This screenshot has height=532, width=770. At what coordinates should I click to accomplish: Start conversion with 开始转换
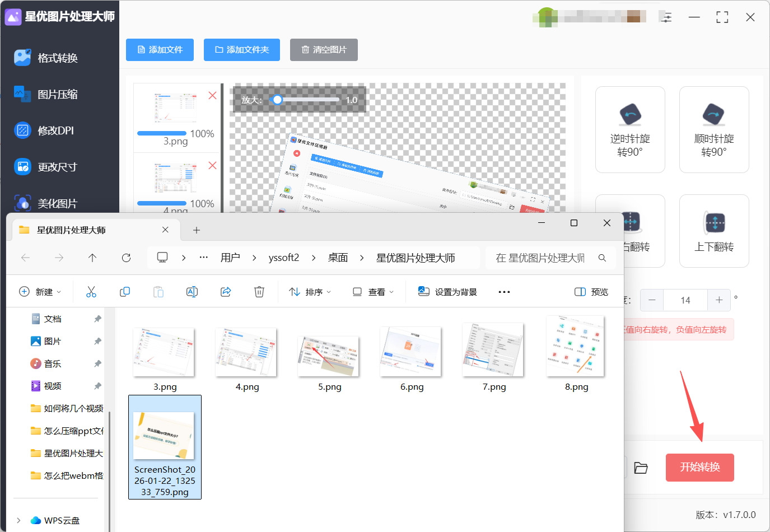pyautogui.click(x=700, y=468)
